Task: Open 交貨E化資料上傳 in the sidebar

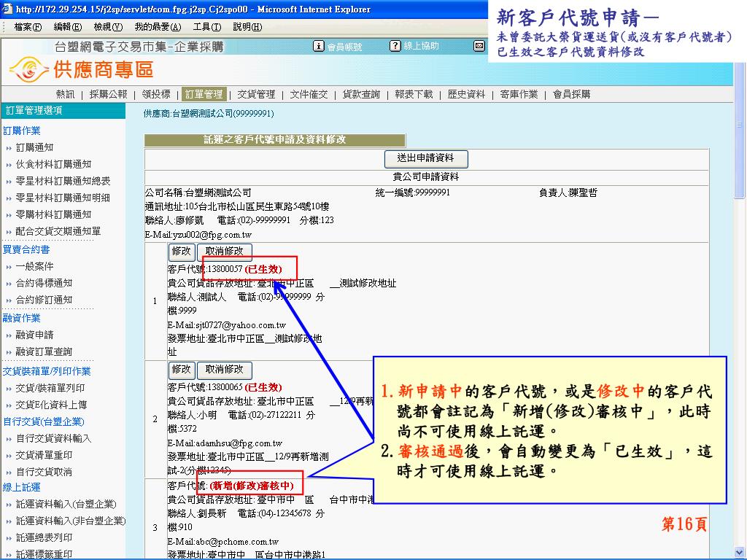Action: click(52, 405)
